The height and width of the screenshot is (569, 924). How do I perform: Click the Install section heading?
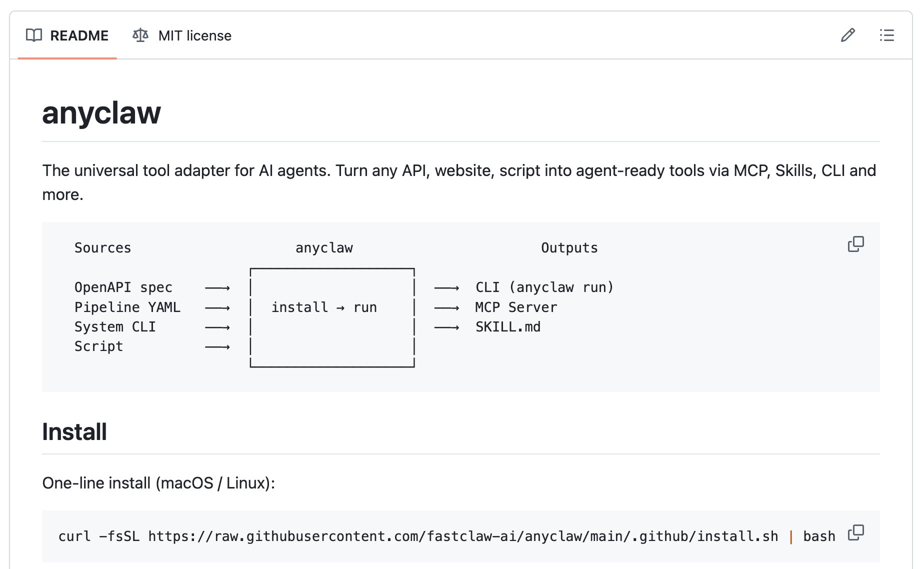pyautogui.click(x=74, y=432)
